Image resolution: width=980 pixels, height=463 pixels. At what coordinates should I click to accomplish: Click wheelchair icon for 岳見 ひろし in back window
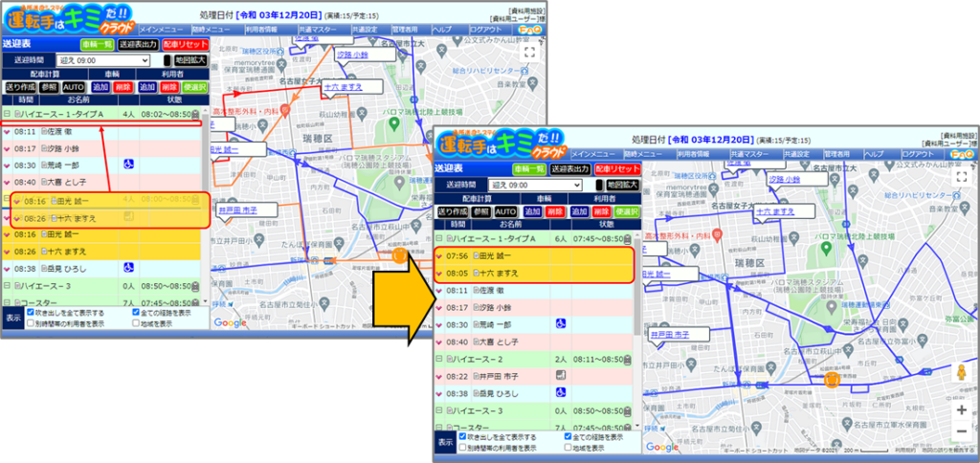point(128,268)
